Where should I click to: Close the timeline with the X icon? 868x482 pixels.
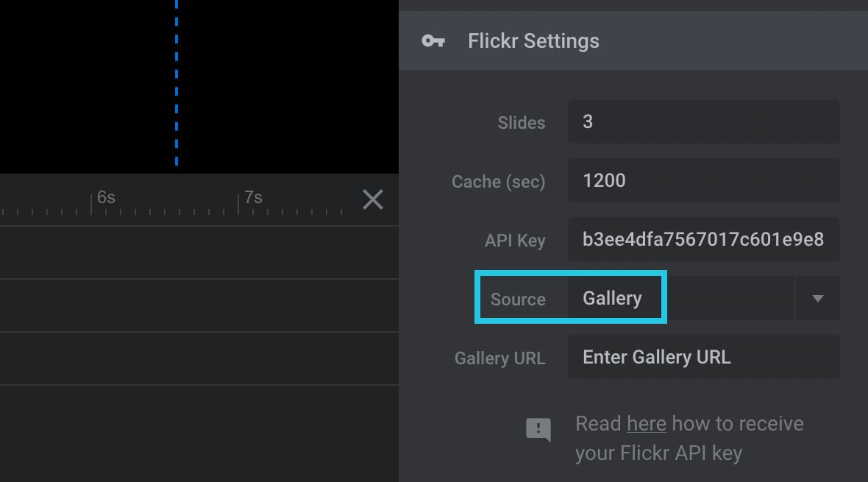click(x=372, y=199)
